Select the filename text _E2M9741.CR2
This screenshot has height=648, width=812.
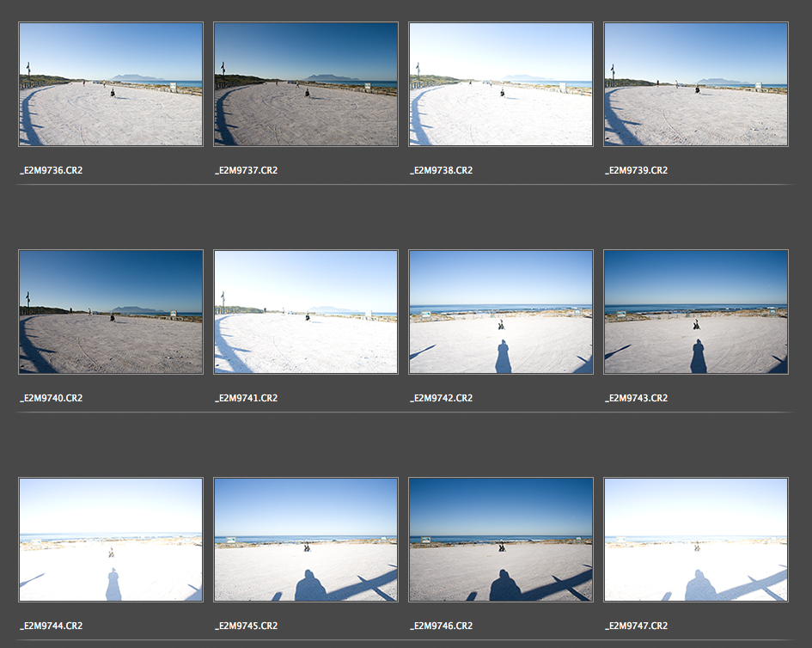[x=246, y=398]
